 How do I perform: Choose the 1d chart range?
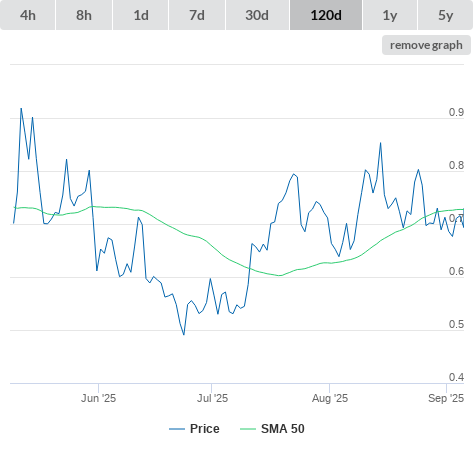141,15
